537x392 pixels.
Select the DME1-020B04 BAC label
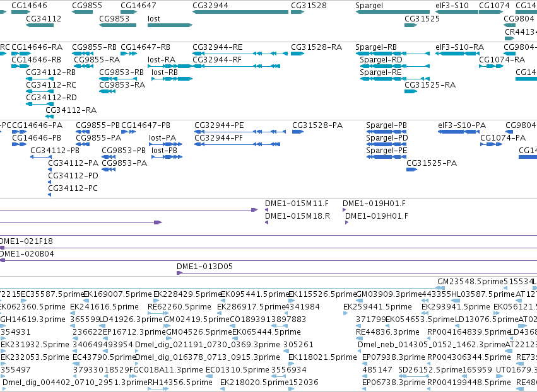pos(27,254)
